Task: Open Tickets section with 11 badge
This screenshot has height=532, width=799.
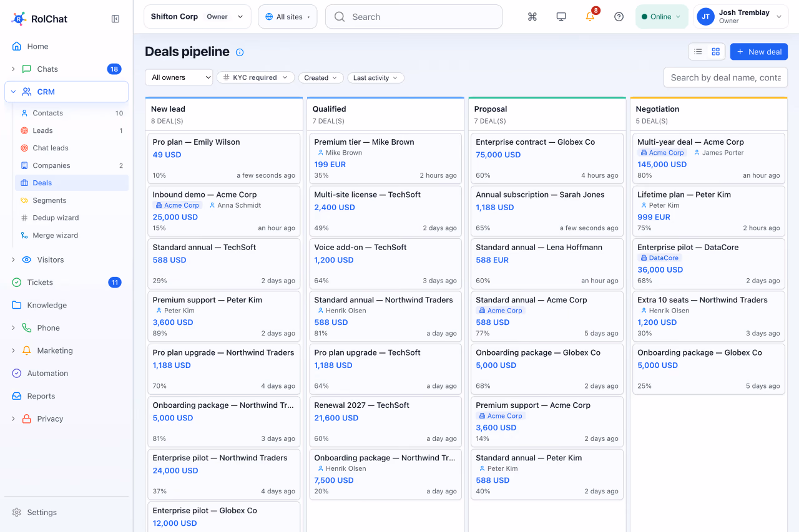Action: coord(66,283)
